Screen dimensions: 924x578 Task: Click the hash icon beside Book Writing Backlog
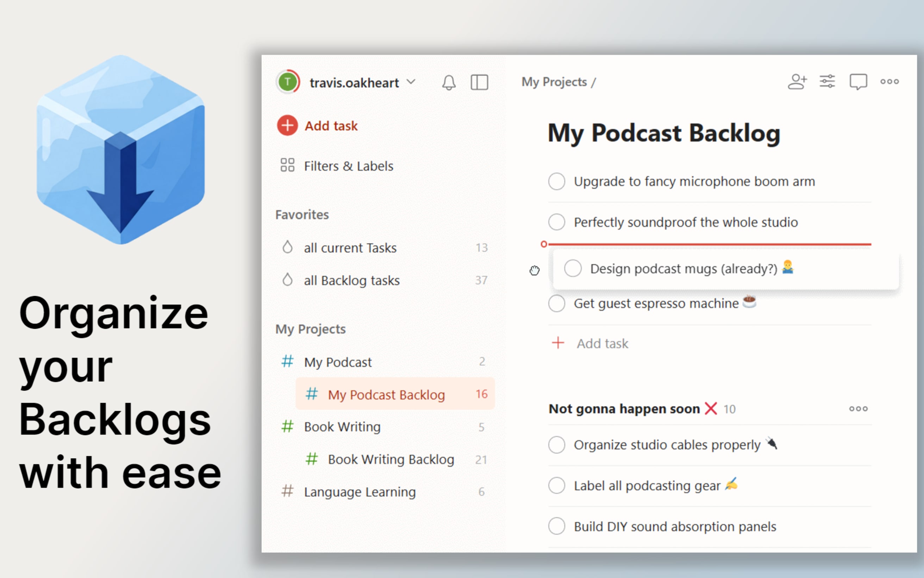click(312, 459)
